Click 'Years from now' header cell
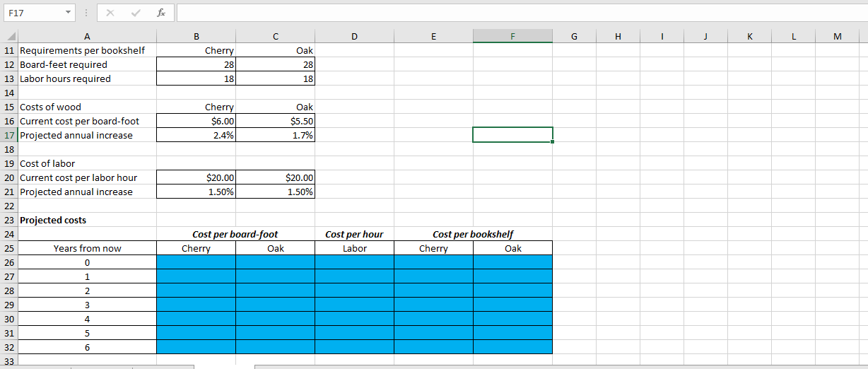Image resolution: width=868 pixels, height=369 pixels. pos(86,248)
